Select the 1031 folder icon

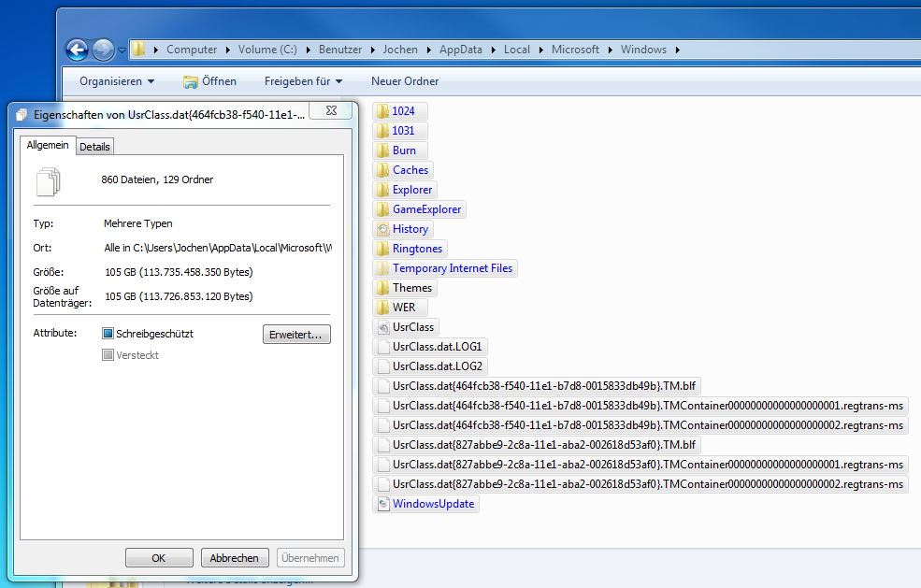click(382, 130)
